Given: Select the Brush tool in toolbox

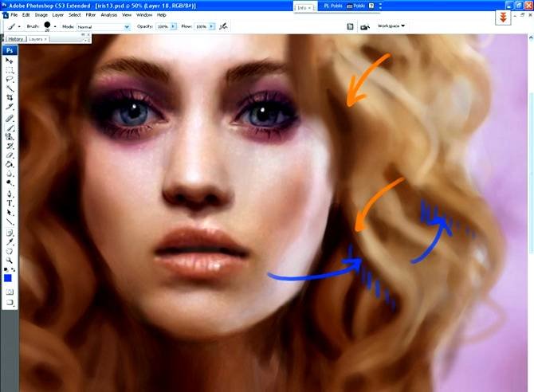Looking at the screenshot, I should 9,127.
